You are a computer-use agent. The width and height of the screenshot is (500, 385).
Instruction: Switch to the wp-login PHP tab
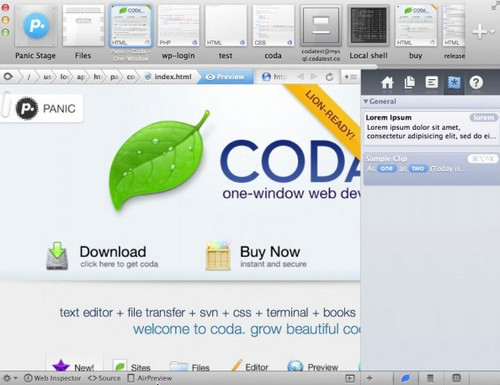click(178, 32)
